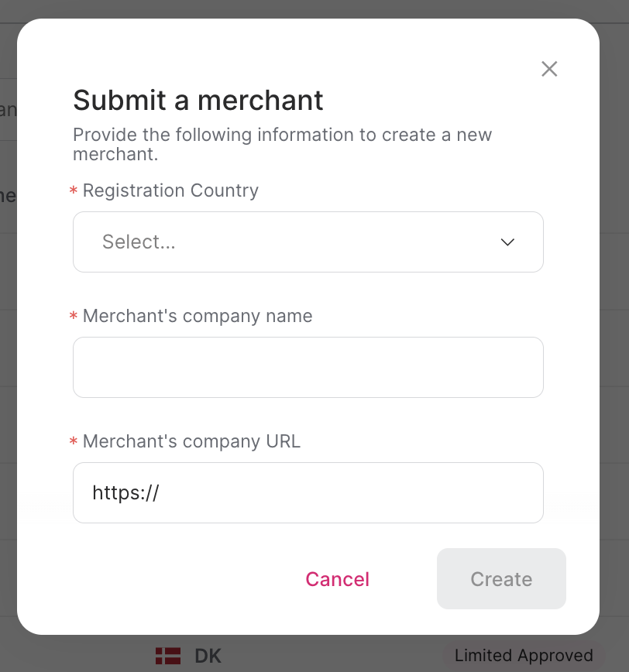Click the red asterisk beside company name
629x672 pixels.
pos(72,316)
